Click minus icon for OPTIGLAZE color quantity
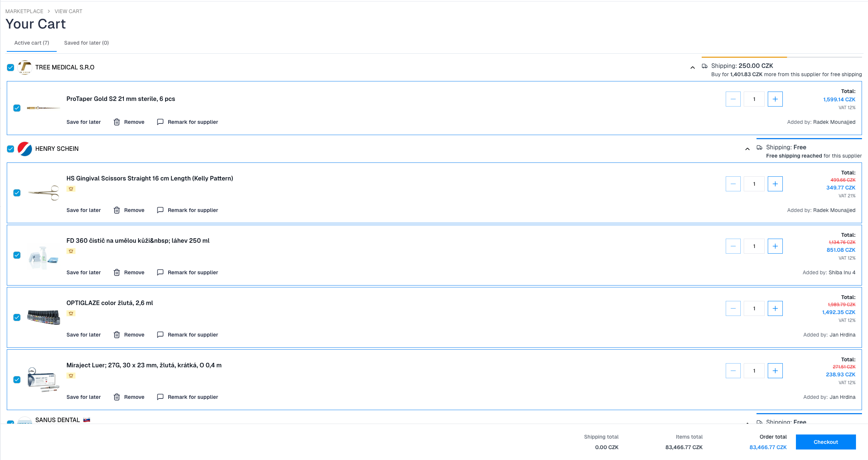 coord(733,308)
